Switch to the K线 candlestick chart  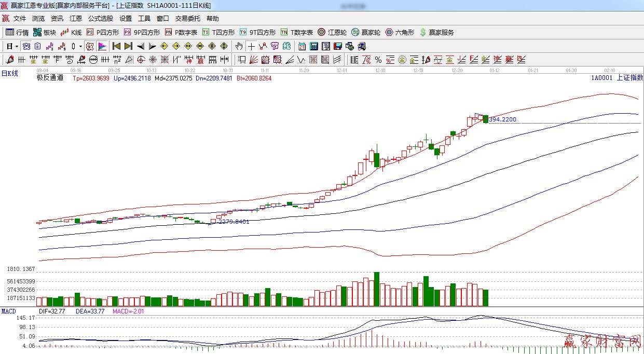coord(71,32)
